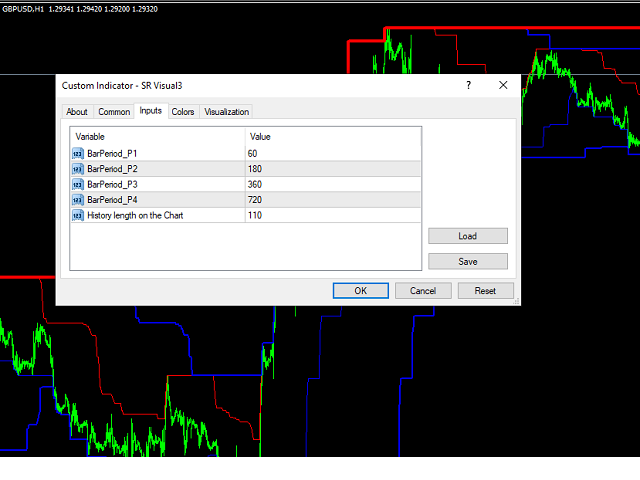Select the Inputs tab
The image size is (640, 480).
point(151,111)
